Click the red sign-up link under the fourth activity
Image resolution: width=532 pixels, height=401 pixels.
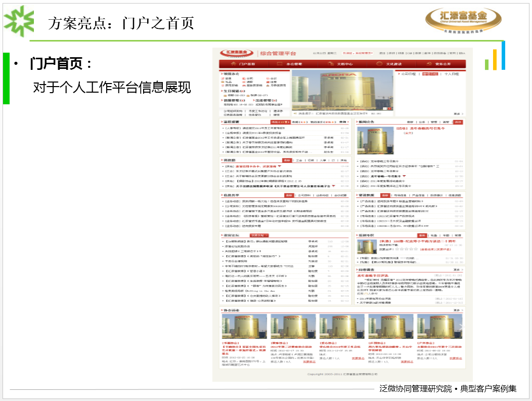click(x=407, y=362)
